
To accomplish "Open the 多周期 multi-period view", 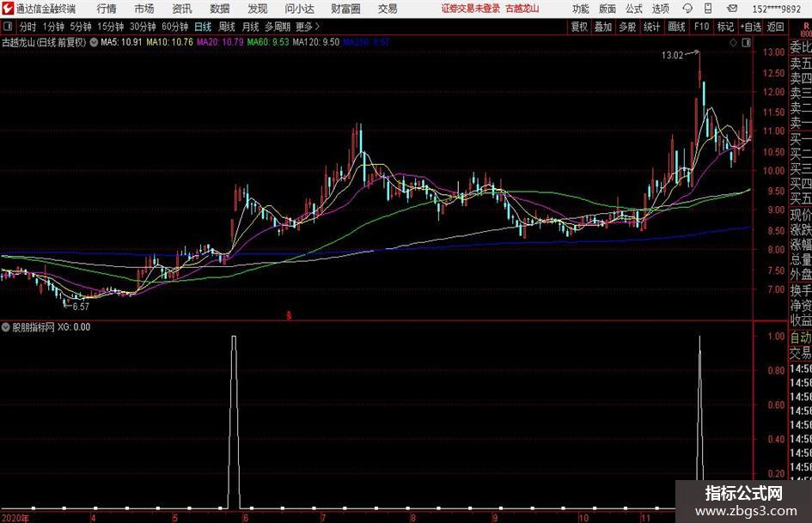I will pos(278,27).
